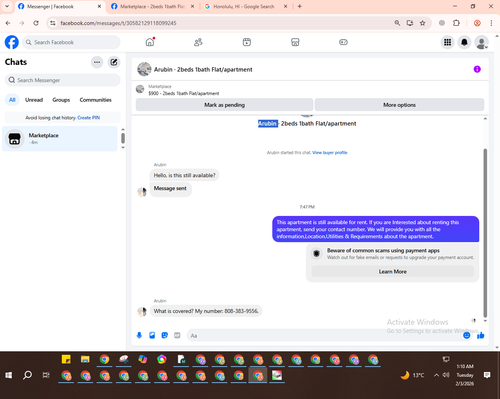The width and height of the screenshot is (500, 399).
Task: Select the Communities chats filter
Action: point(95,100)
